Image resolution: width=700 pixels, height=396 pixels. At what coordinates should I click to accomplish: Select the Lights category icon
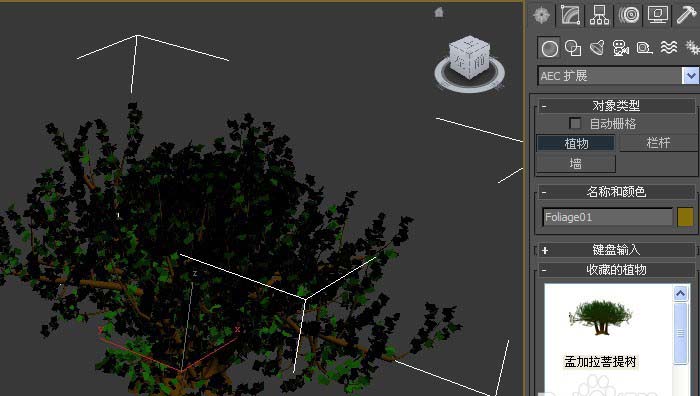[x=597, y=48]
